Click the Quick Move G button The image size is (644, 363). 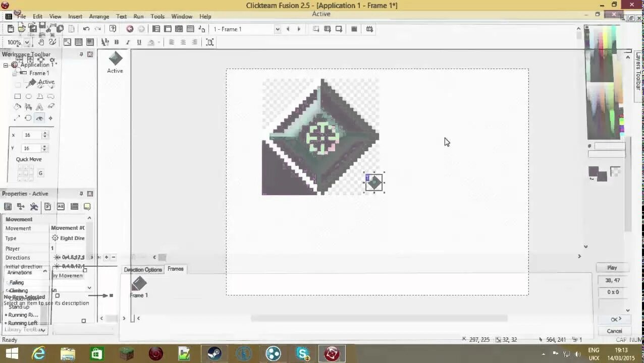tap(40, 173)
